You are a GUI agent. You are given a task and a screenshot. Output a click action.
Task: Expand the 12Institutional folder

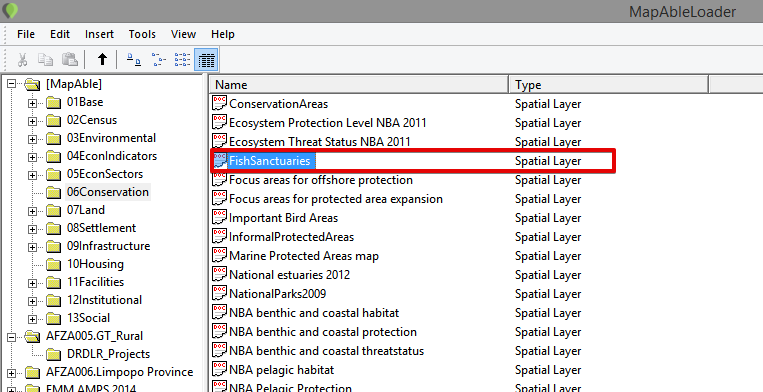(x=32, y=301)
